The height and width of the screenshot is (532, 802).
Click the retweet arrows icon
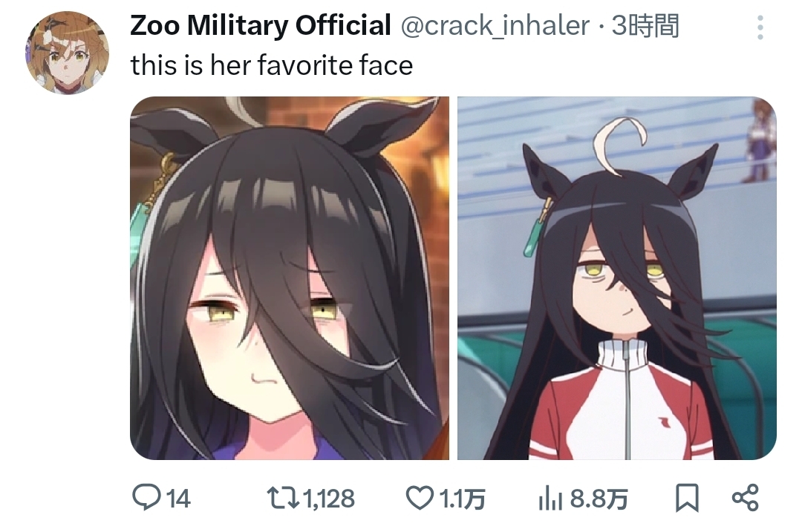284,498
